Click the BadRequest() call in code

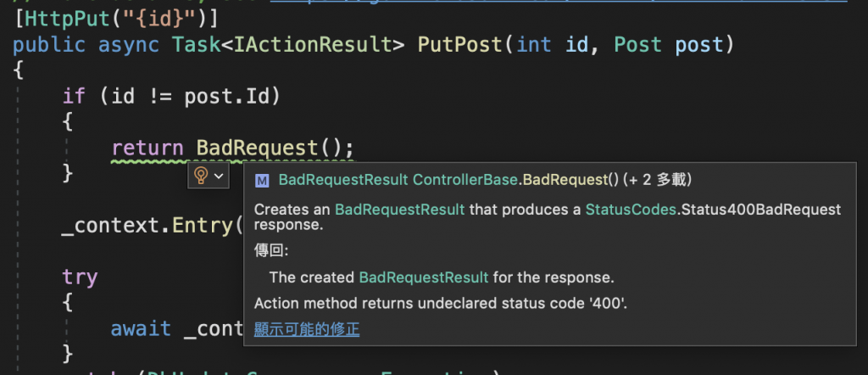click(275, 148)
